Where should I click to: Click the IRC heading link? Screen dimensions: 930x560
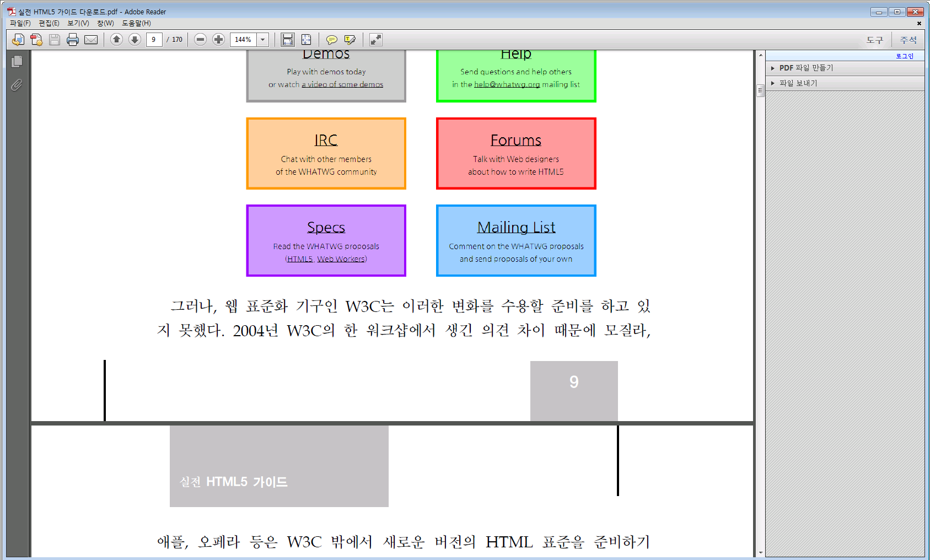(326, 140)
